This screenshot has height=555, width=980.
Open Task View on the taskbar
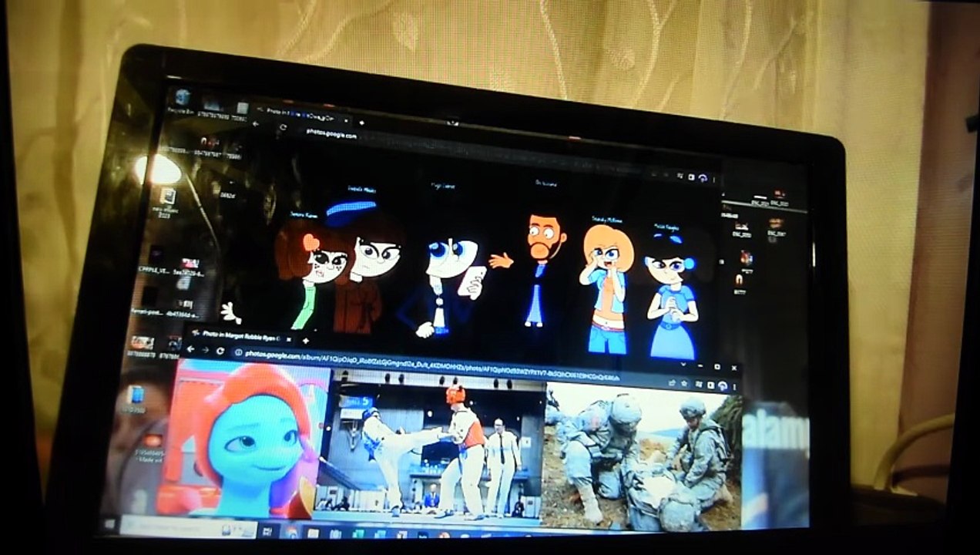(x=267, y=531)
